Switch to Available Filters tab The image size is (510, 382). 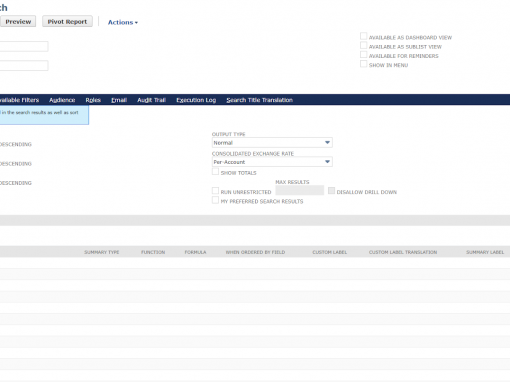pos(19,100)
